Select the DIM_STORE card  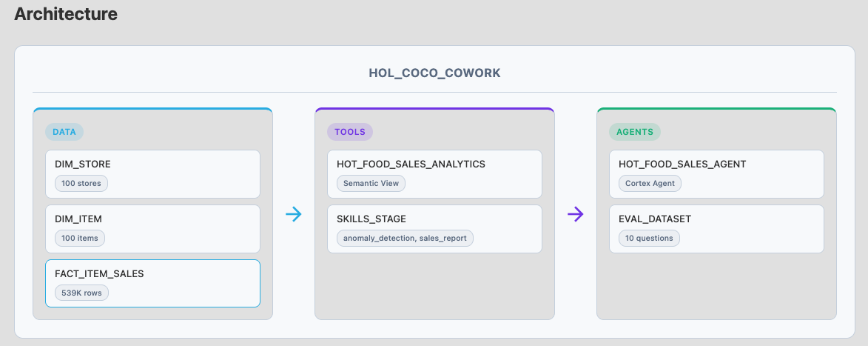pyautogui.click(x=152, y=174)
